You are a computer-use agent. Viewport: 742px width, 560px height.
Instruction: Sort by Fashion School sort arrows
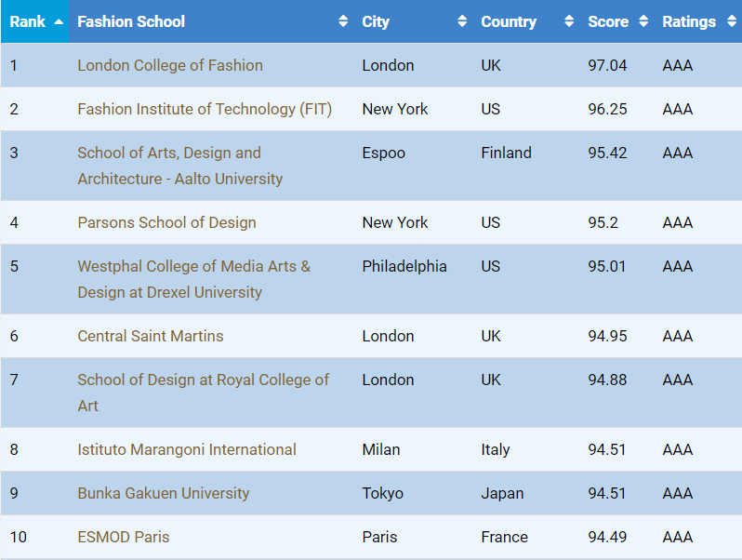(343, 21)
